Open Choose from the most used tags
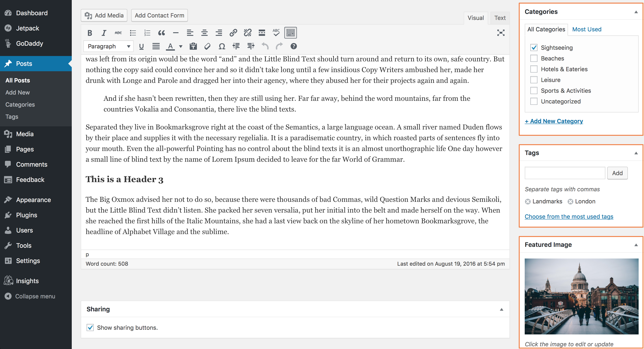The width and height of the screenshot is (644, 349). 569,217
